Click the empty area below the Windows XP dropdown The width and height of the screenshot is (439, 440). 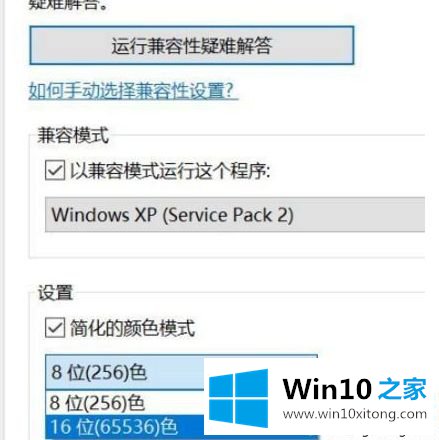227,245
